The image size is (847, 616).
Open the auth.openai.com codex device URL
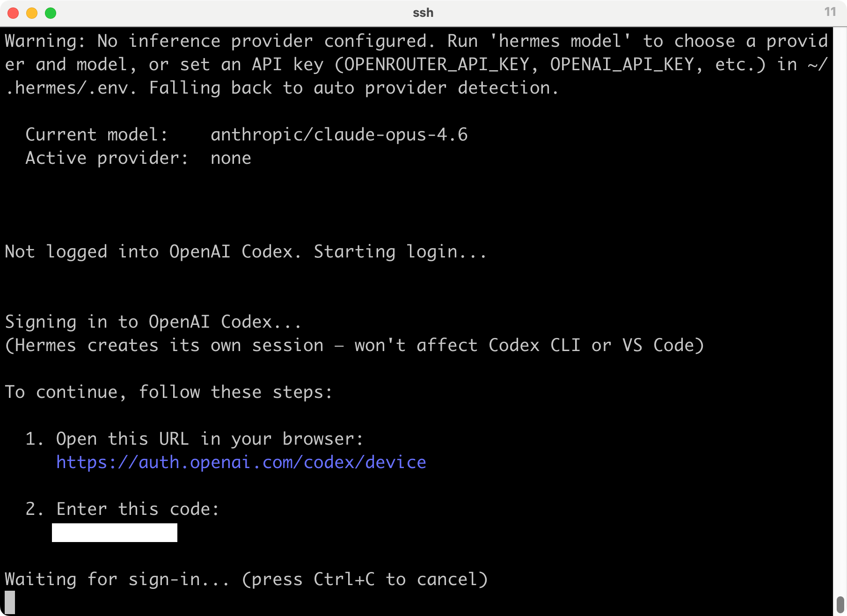241,462
